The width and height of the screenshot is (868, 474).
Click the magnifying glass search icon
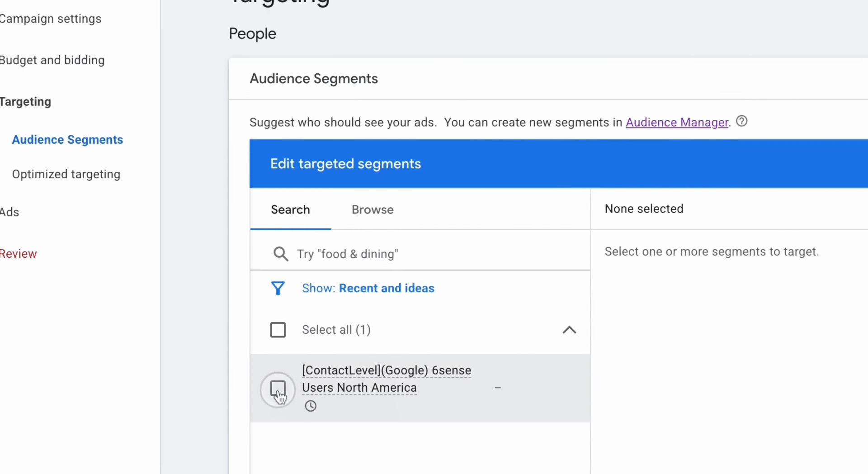(x=280, y=254)
